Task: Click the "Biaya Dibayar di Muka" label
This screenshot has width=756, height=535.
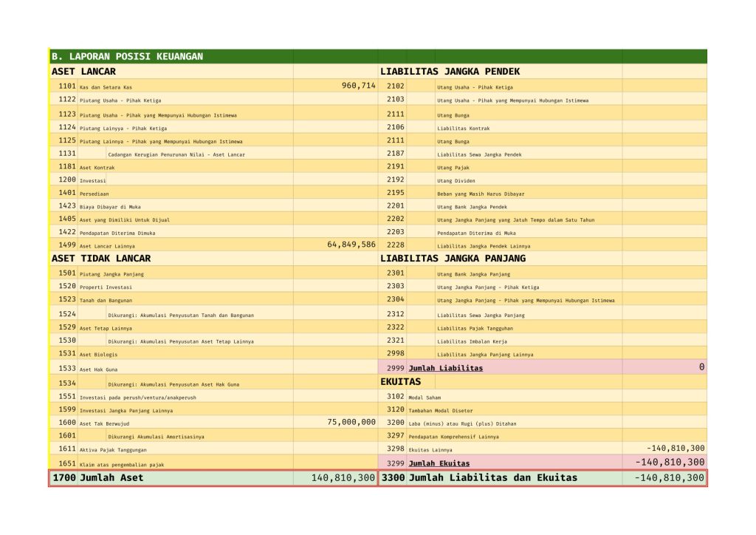Action: (x=110, y=206)
